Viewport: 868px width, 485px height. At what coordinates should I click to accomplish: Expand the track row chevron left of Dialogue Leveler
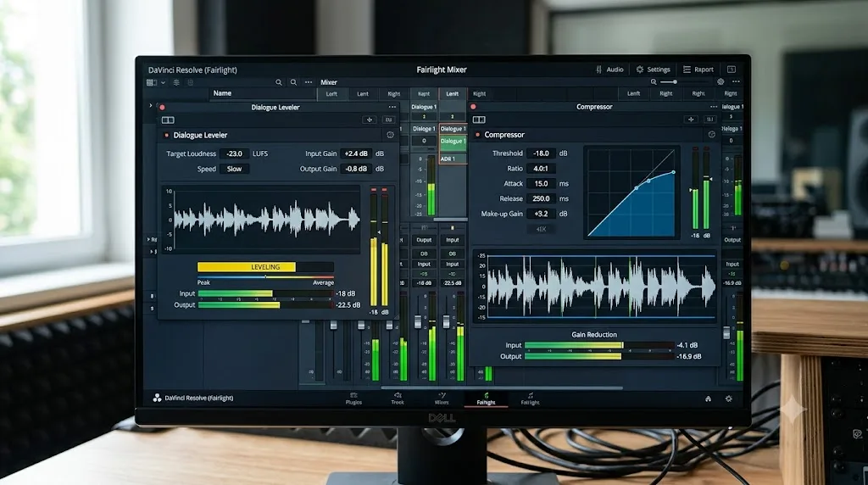pyautogui.click(x=150, y=105)
